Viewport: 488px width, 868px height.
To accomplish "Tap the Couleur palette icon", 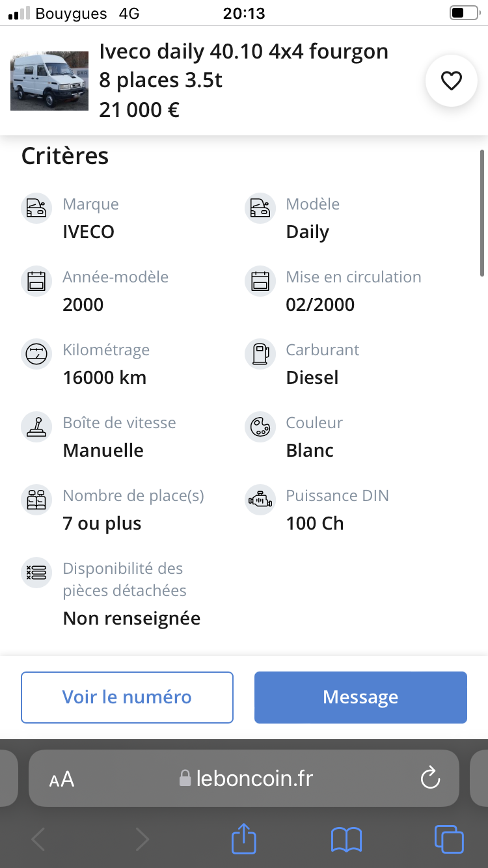I will click(260, 427).
